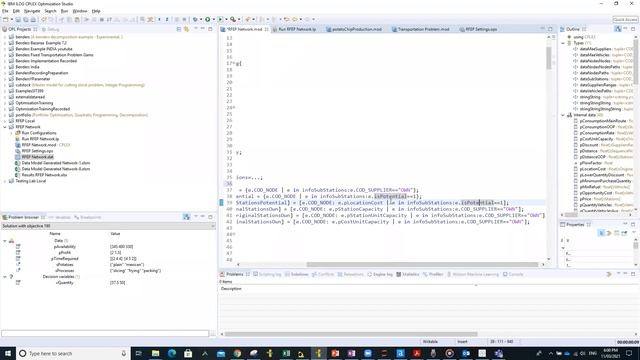Image resolution: width=640 pixels, height=360 pixels.
Task: Collapse Data node in Problem browser
Action: (5, 241)
